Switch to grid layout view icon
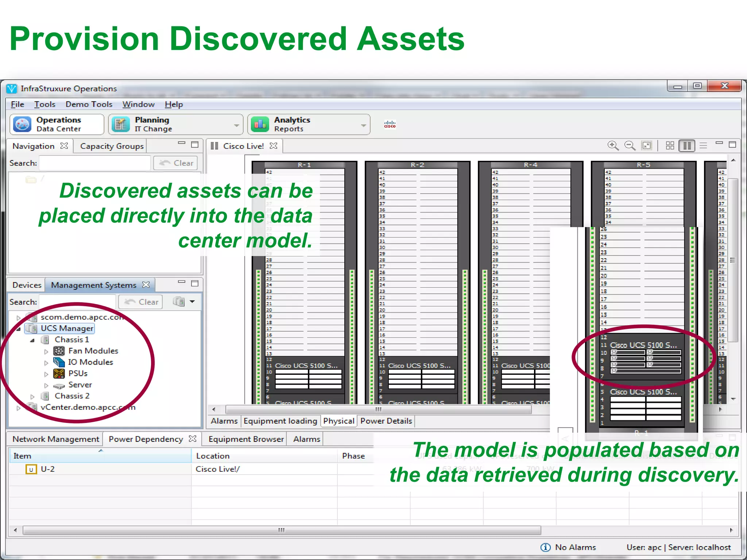This screenshot has width=747, height=560. coord(670,146)
